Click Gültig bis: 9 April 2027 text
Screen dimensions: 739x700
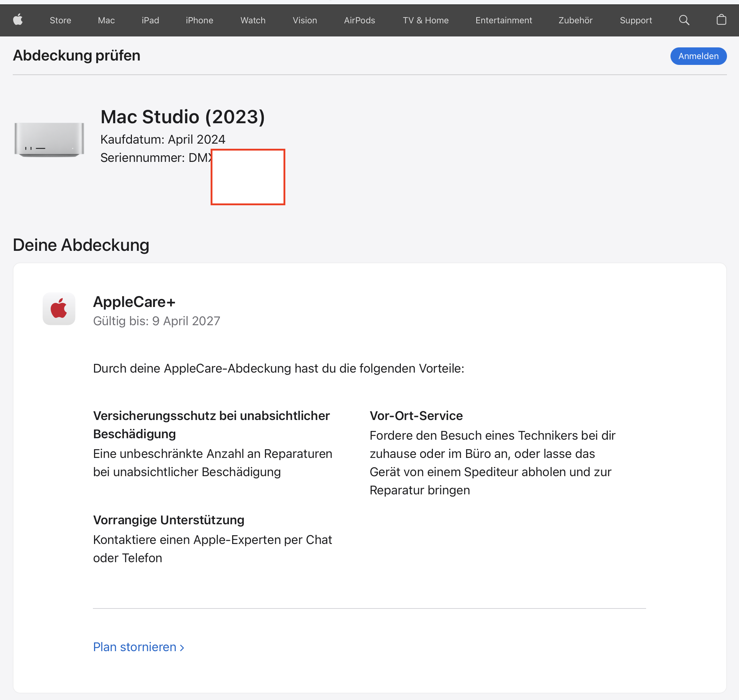[x=157, y=321]
